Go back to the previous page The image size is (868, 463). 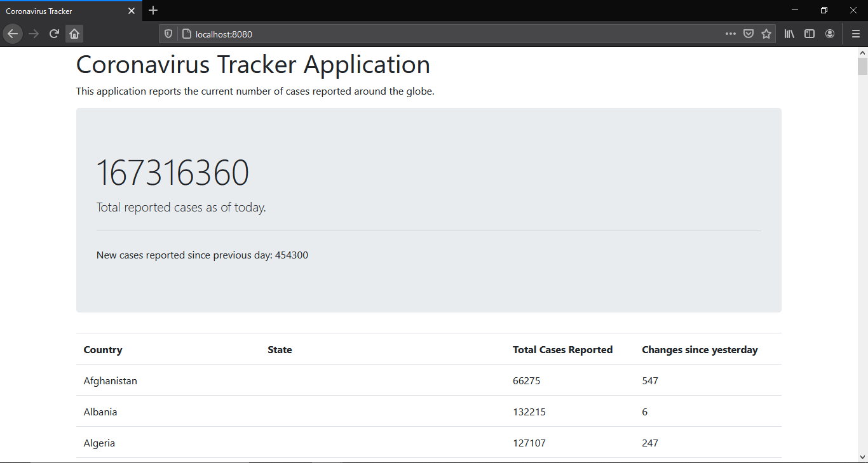point(13,33)
